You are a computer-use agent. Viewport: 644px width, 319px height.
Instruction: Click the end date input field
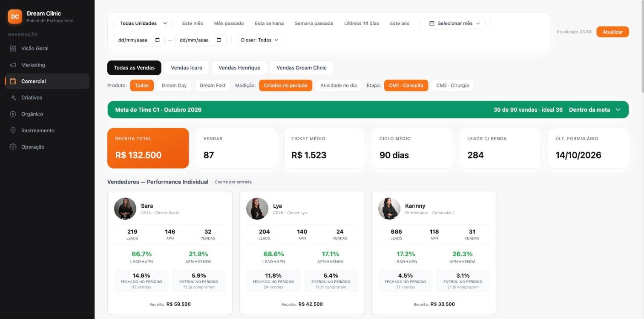pyautogui.click(x=201, y=40)
